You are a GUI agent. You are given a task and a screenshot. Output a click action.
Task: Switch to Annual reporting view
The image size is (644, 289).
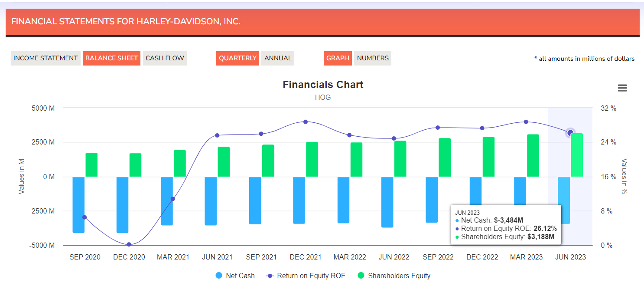(x=277, y=58)
